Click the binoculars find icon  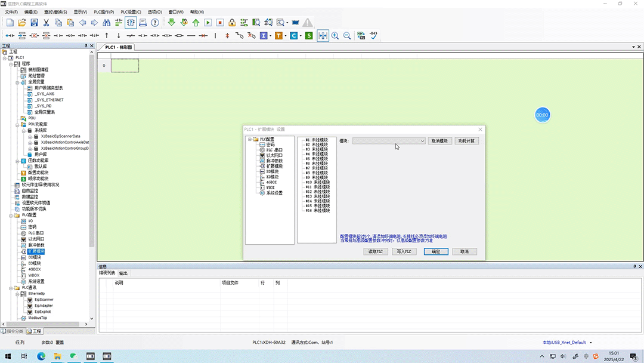point(106,23)
